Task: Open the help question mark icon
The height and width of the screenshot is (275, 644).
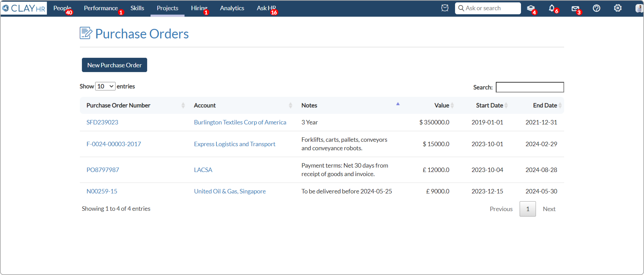Action: click(x=597, y=8)
